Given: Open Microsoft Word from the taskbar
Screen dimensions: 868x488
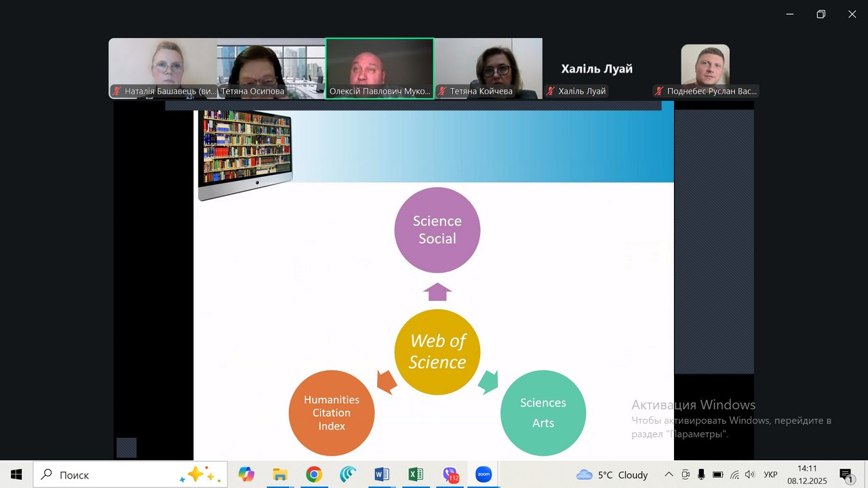Looking at the screenshot, I should 382,474.
